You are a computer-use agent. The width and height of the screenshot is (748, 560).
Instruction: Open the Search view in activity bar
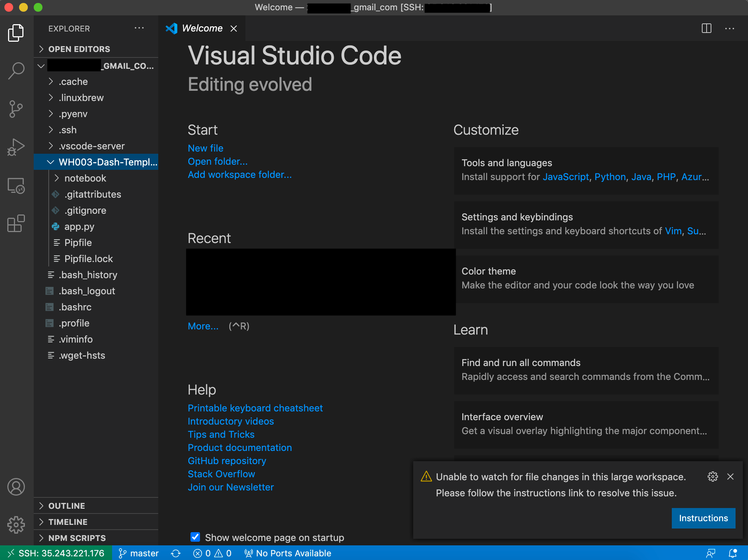click(16, 71)
